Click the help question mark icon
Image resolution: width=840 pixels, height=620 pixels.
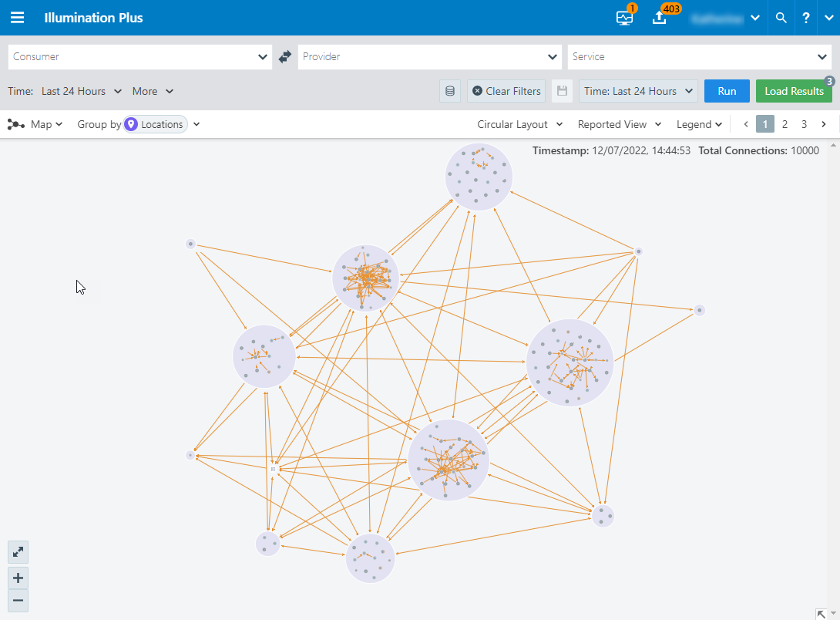tap(805, 17)
